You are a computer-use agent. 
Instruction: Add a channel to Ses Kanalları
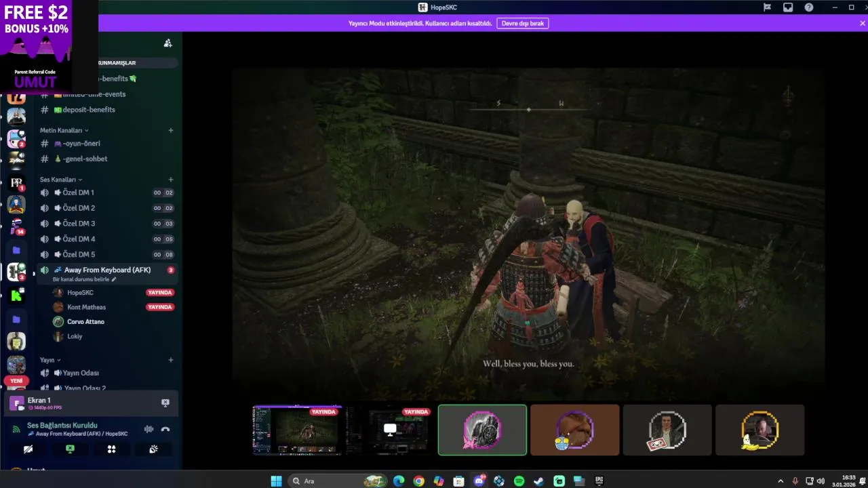171,180
